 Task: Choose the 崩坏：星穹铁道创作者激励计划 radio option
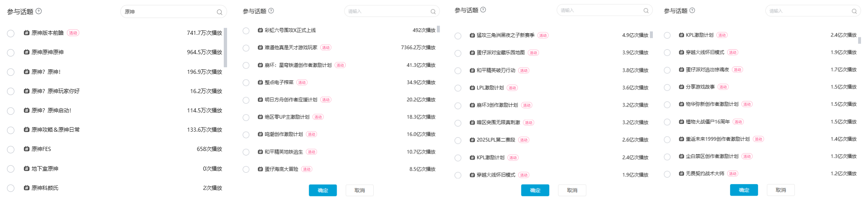pos(246,66)
